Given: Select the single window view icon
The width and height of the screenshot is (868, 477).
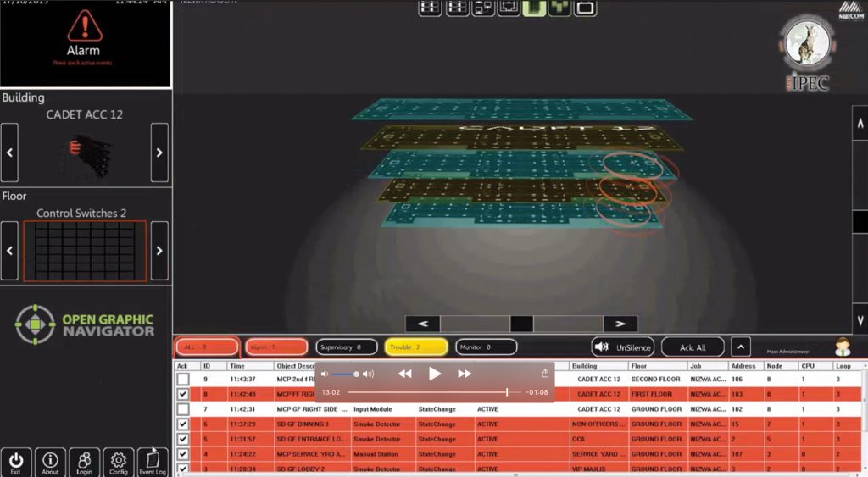Looking at the screenshot, I should click(x=585, y=8).
